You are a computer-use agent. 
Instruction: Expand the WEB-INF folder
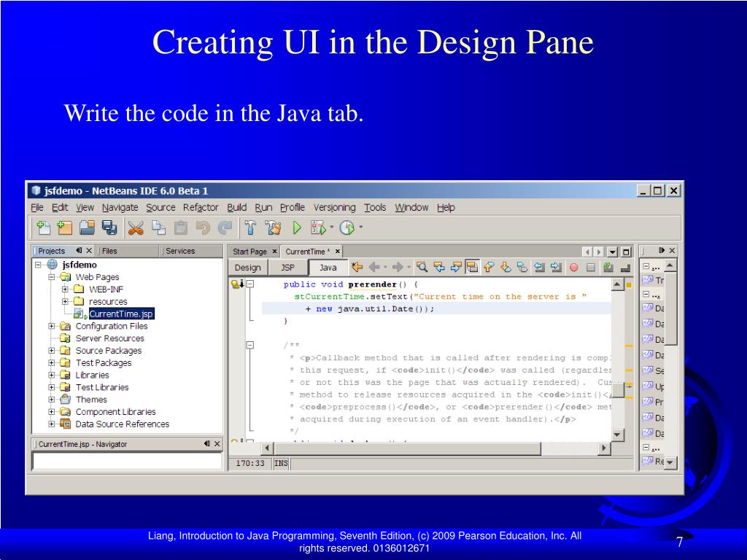65,289
